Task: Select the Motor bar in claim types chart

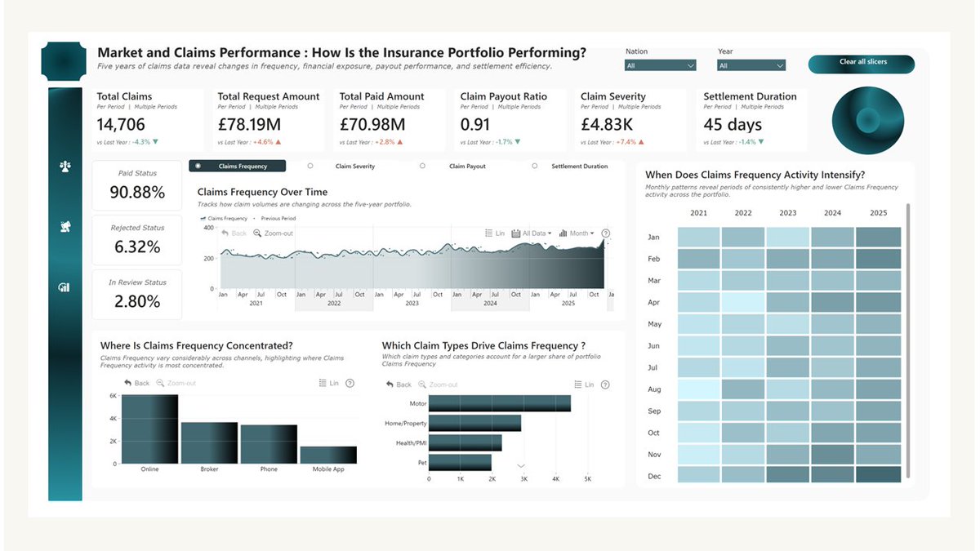Action: tap(500, 403)
